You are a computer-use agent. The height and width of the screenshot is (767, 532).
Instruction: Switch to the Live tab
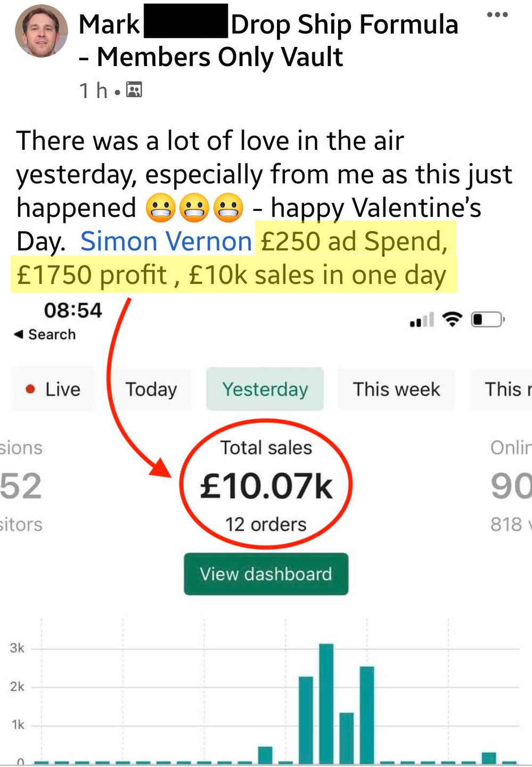click(54, 389)
